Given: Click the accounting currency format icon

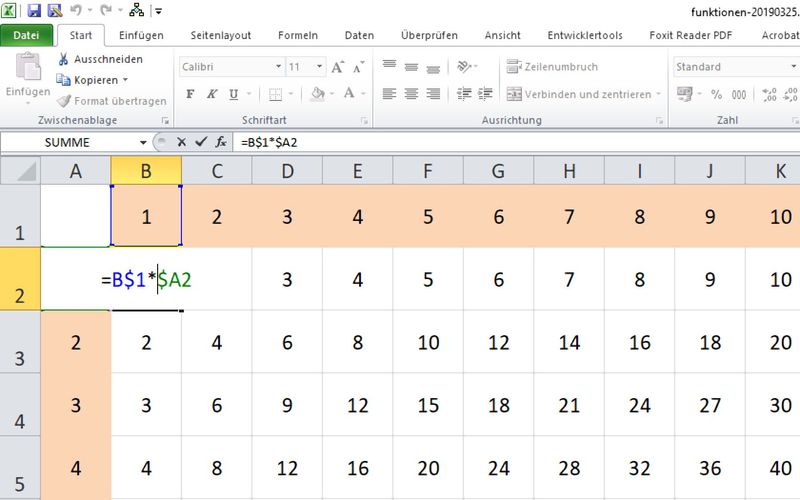Looking at the screenshot, I should click(x=684, y=94).
